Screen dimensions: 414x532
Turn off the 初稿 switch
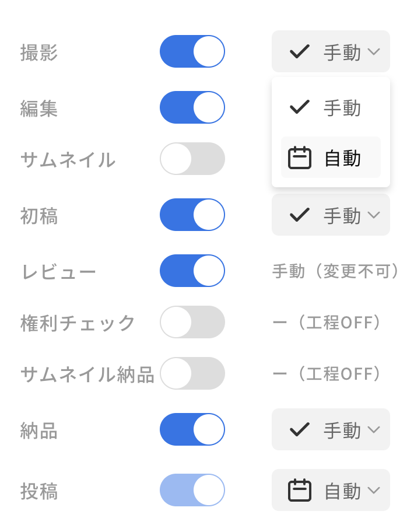[192, 215]
